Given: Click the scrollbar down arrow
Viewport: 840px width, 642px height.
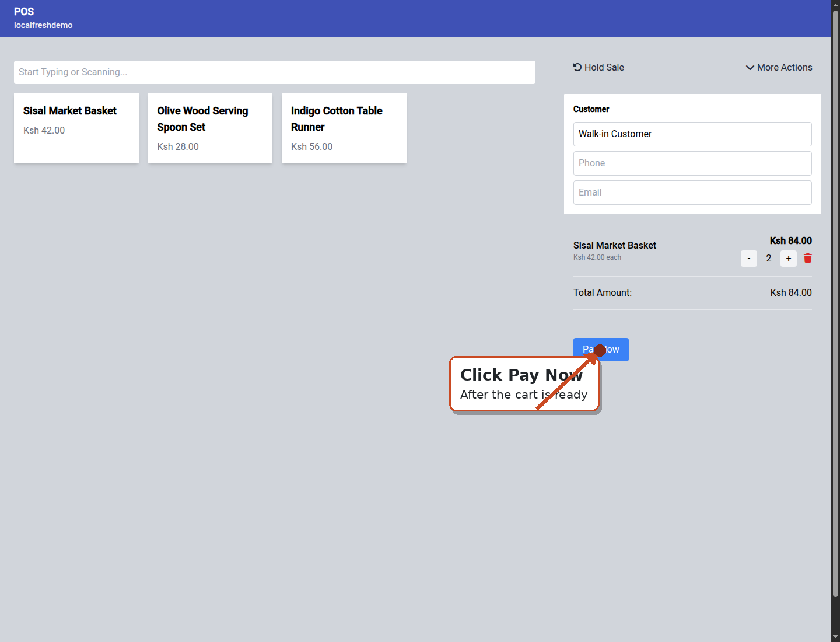Looking at the screenshot, I should (x=835, y=637).
